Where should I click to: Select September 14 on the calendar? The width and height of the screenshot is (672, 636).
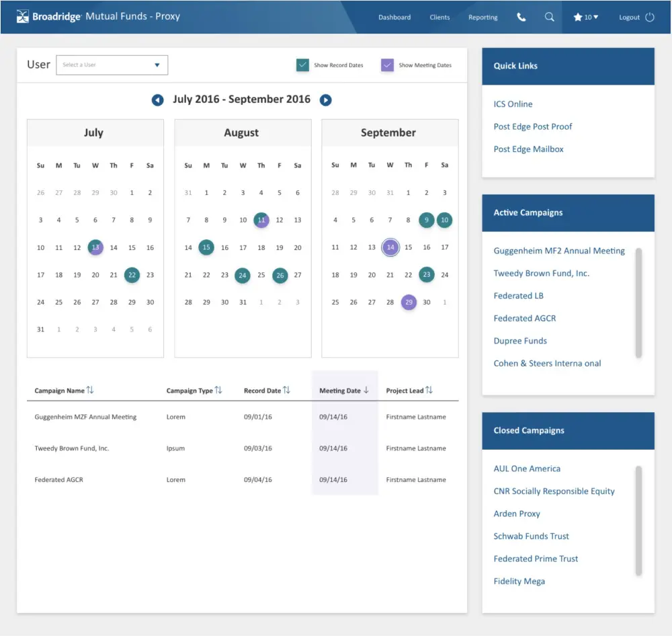click(x=390, y=247)
